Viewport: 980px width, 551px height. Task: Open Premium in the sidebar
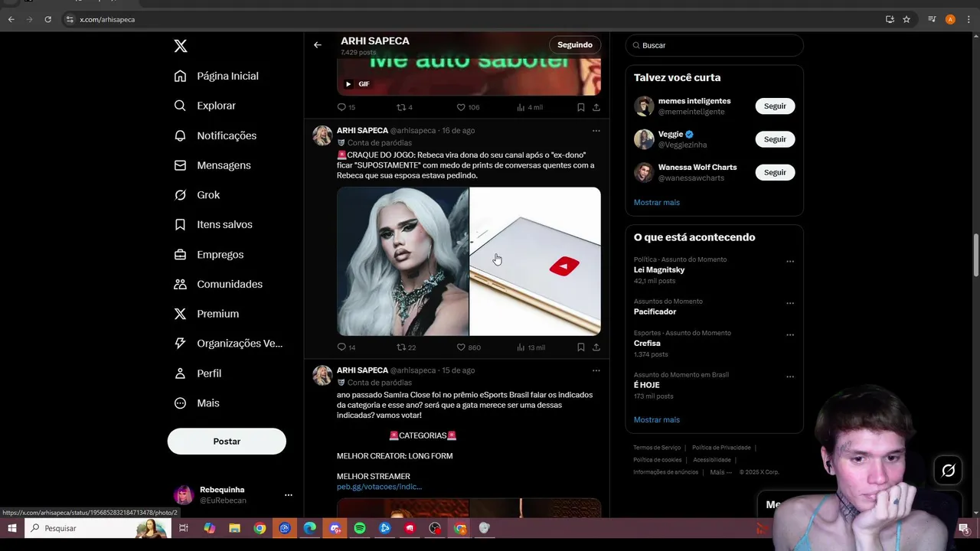(x=207, y=314)
